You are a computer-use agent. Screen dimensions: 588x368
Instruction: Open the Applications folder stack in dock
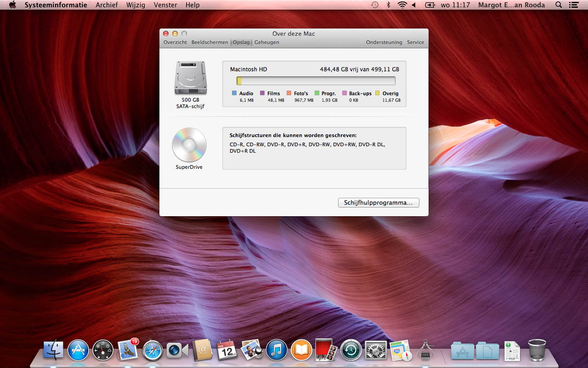click(x=462, y=351)
